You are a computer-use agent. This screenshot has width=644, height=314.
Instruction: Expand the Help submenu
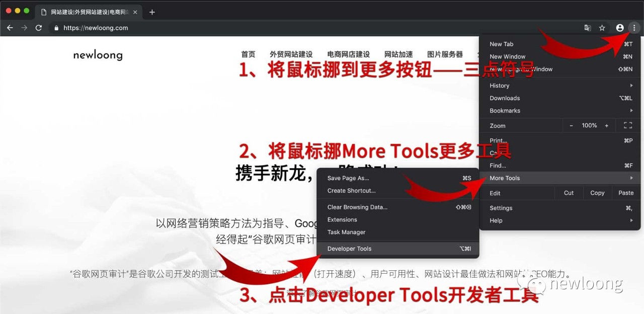pyautogui.click(x=496, y=220)
